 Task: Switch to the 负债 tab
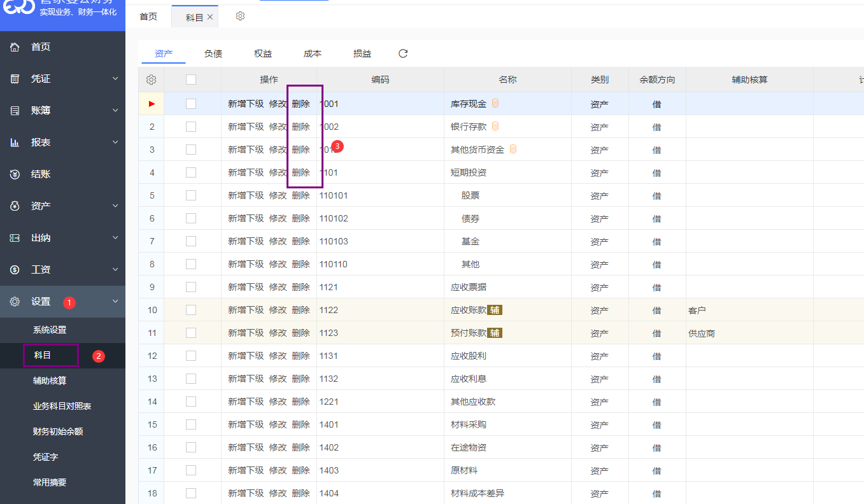(x=213, y=54)
